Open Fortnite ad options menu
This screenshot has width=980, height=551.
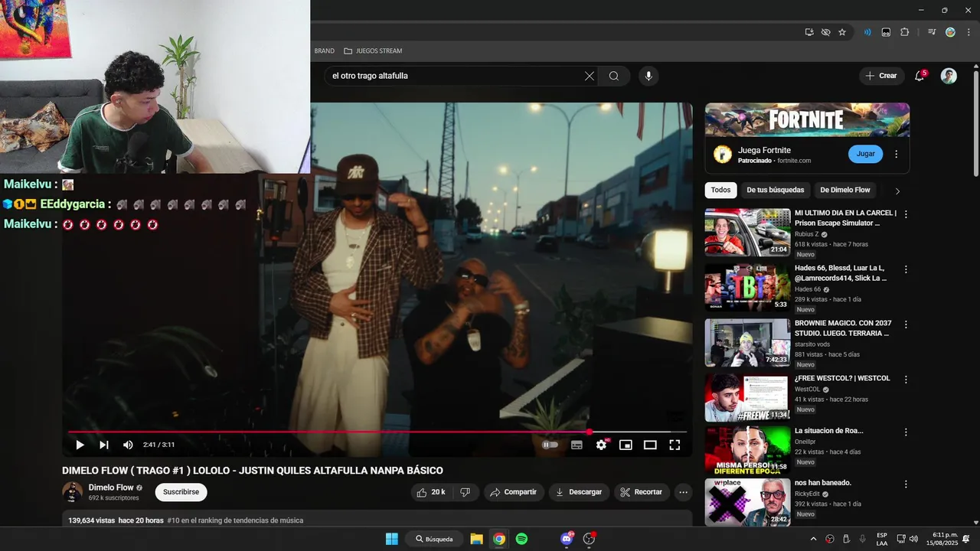[897, 154]
